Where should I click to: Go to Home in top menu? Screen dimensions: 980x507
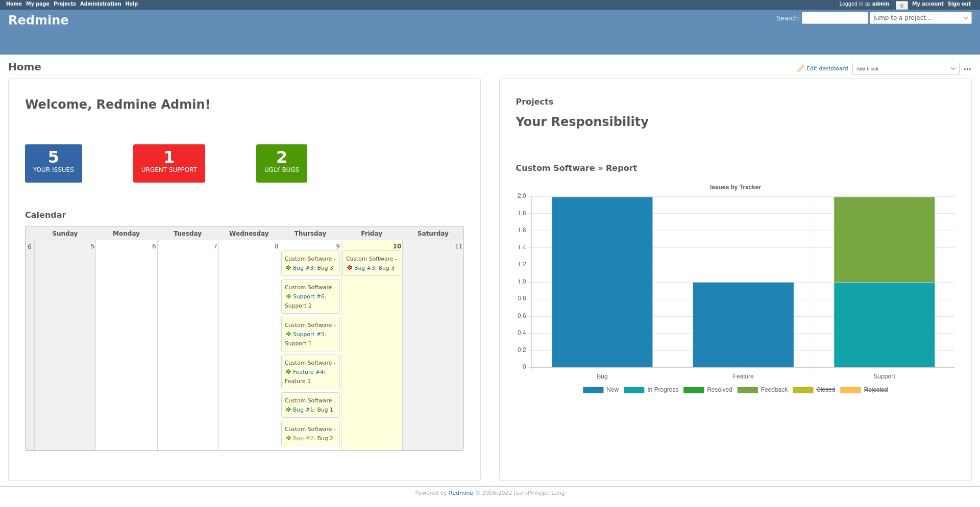coord(14,4)
